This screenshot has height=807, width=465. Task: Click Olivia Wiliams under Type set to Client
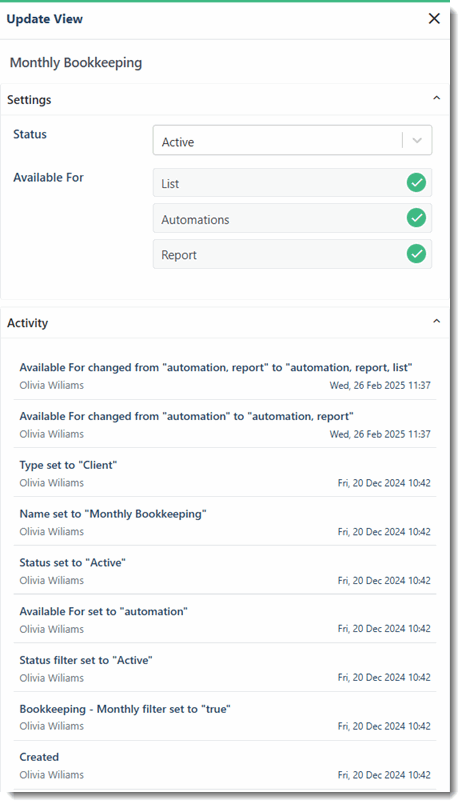51,483
